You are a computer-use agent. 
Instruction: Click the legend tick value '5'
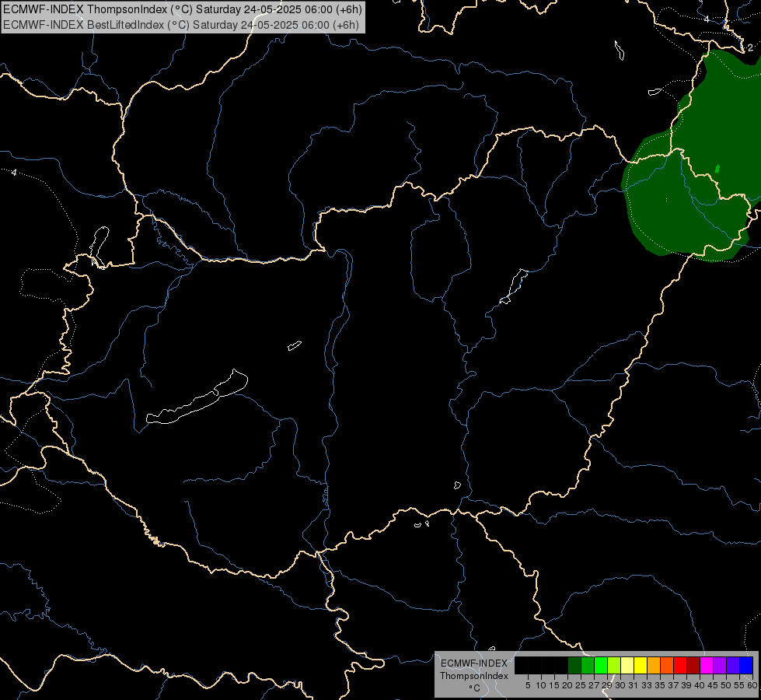point(528,685)
